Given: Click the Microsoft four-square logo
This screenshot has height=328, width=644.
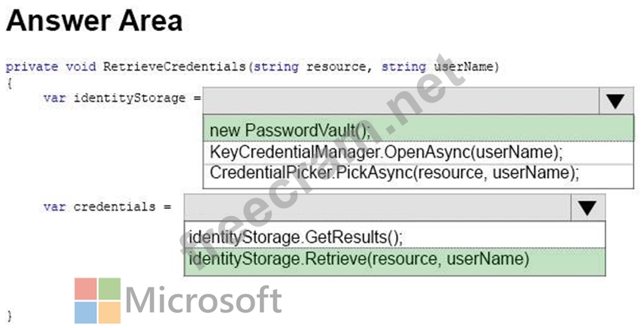Looking at the screenshot, I should coord(98,300).
